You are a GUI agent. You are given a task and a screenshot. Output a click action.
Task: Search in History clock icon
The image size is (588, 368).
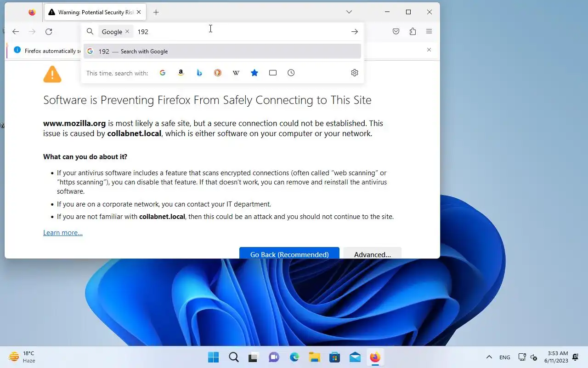pos(291,73)
